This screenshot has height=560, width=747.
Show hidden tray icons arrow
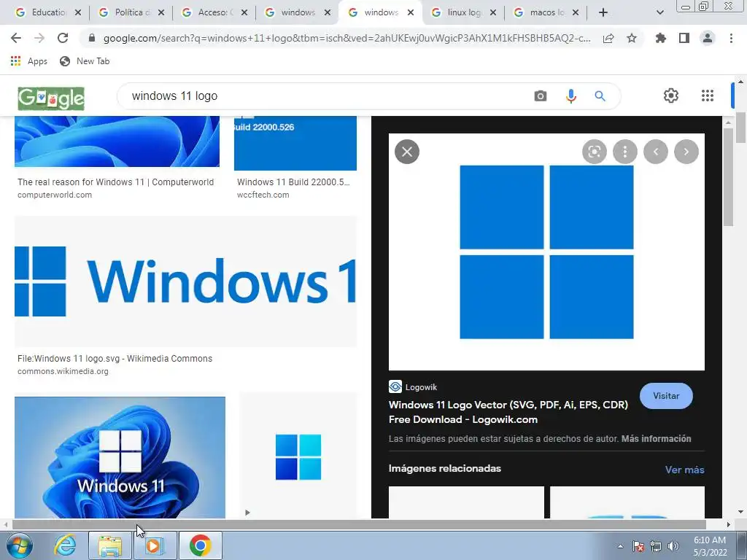620,546
